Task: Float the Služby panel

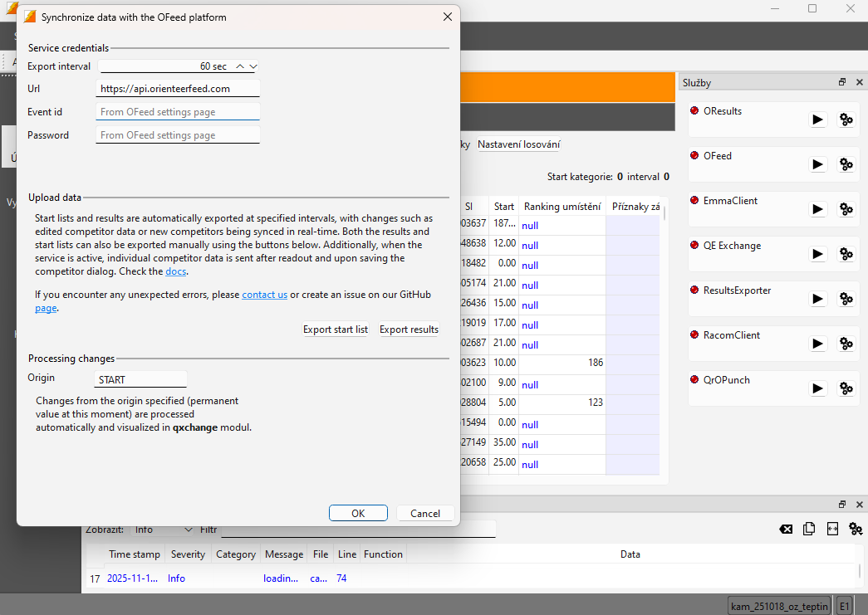Action: [842, 82]
